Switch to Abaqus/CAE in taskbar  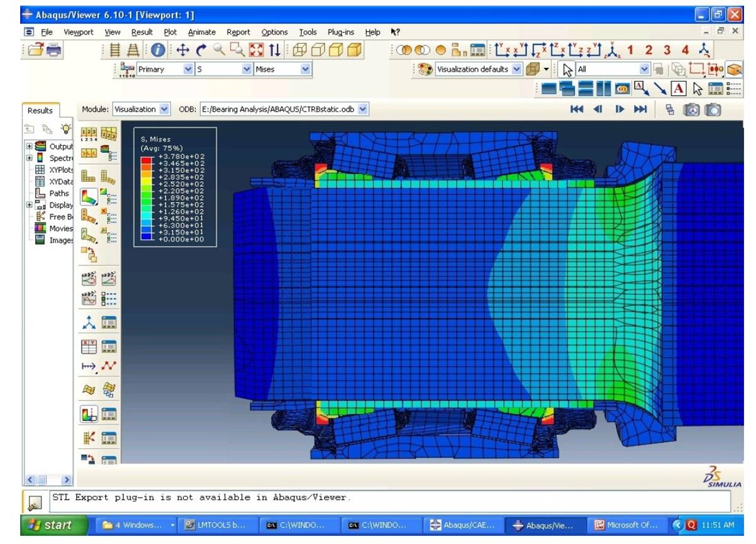coord(462,525)
